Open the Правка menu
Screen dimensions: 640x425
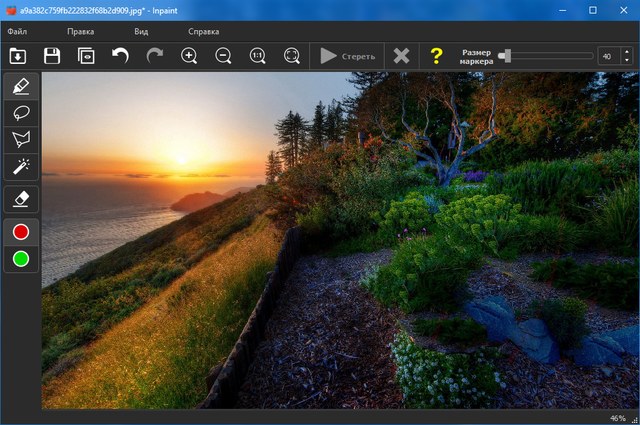click(x=80, y=32)
